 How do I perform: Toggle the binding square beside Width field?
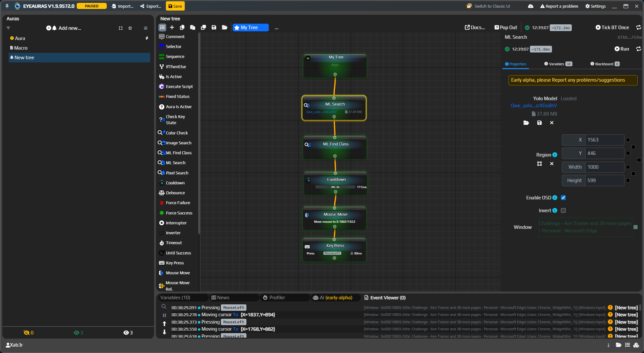tap(628, 167)
